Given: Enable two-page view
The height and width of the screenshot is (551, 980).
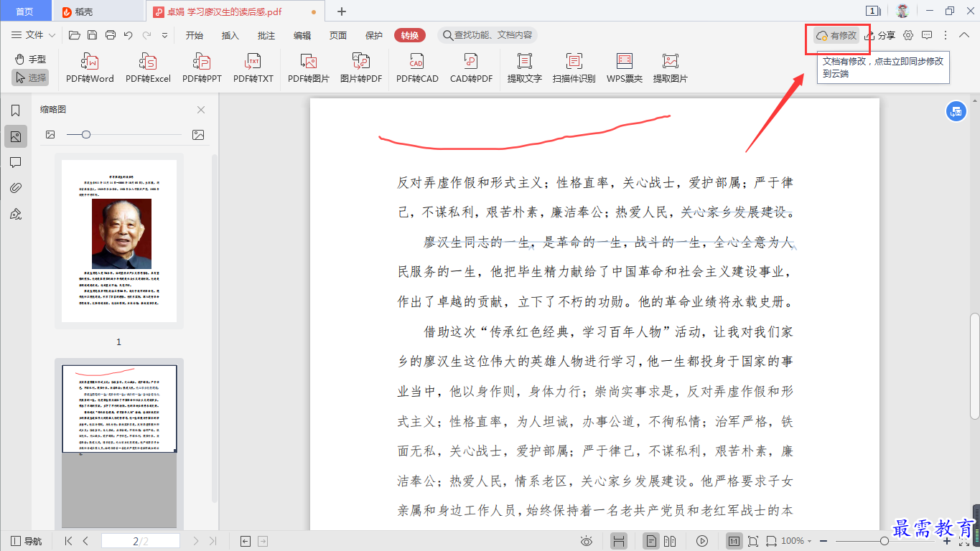Looking at the screenshot, I should click(671, 541).
